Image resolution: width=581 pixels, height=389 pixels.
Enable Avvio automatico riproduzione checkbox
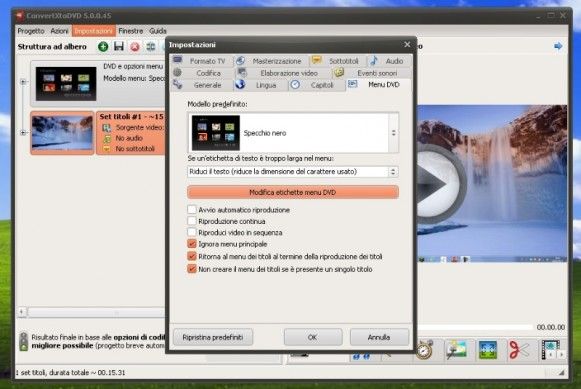[192, 210]
